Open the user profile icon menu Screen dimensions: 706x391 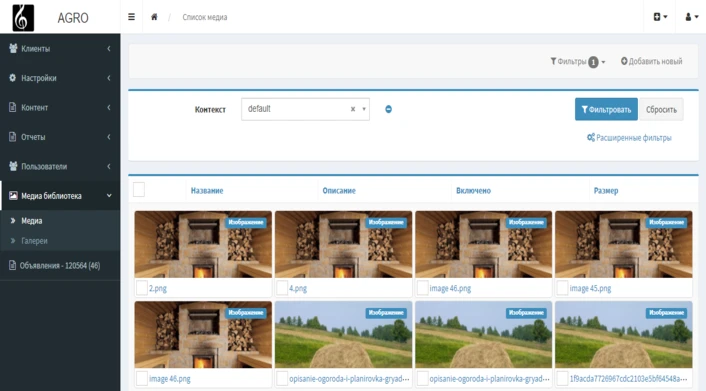coord(691,17)
